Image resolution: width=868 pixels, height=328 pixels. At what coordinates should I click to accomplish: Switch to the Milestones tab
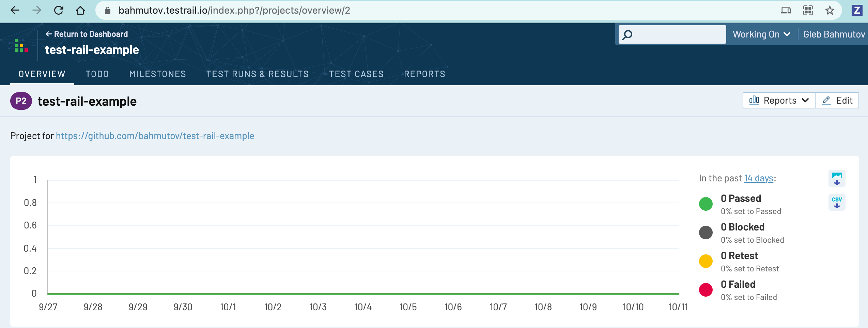[x=157, y=74]
